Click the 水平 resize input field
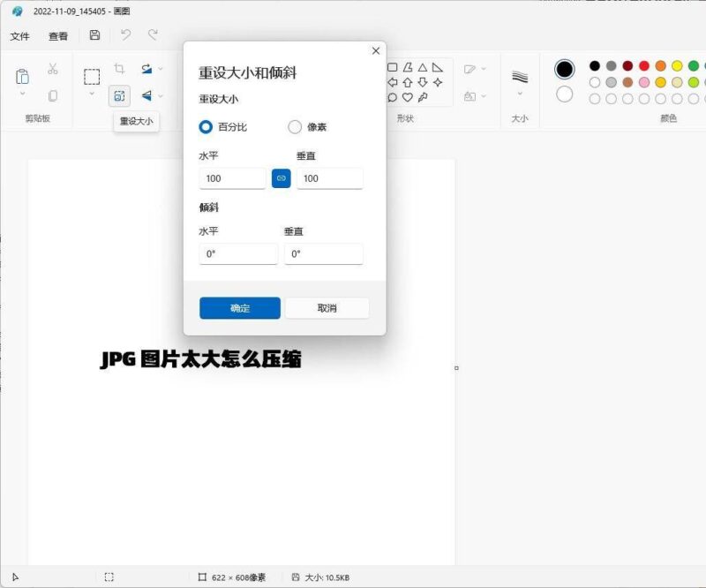The width and height of the screenshot is (706, 588). [x=231, y=178]
